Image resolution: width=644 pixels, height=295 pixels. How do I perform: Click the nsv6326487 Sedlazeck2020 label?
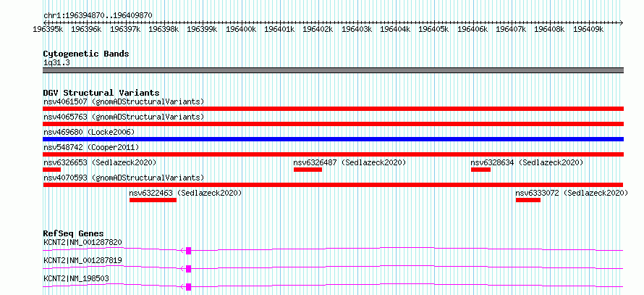click(x=349, y=162)
